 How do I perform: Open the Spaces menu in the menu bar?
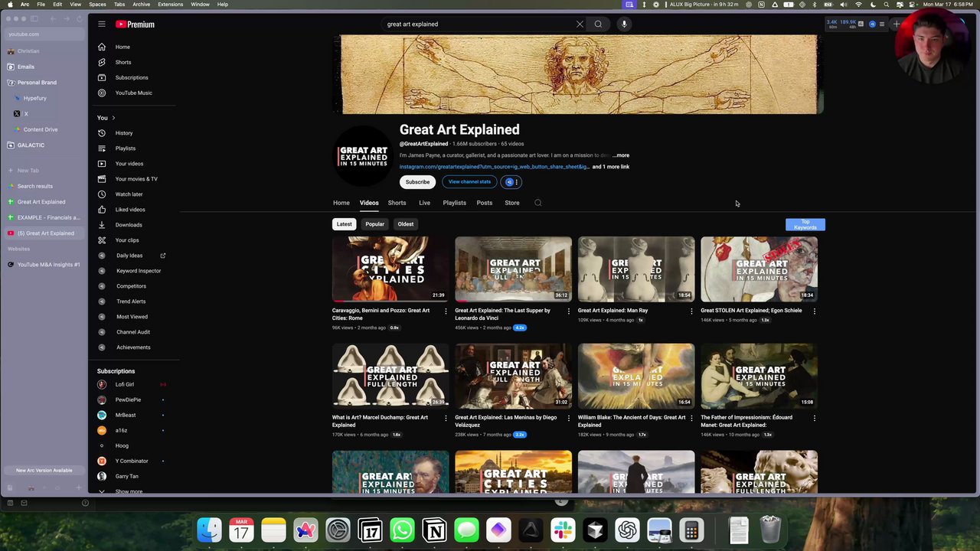pyautogui.click(x=97, y=5)
